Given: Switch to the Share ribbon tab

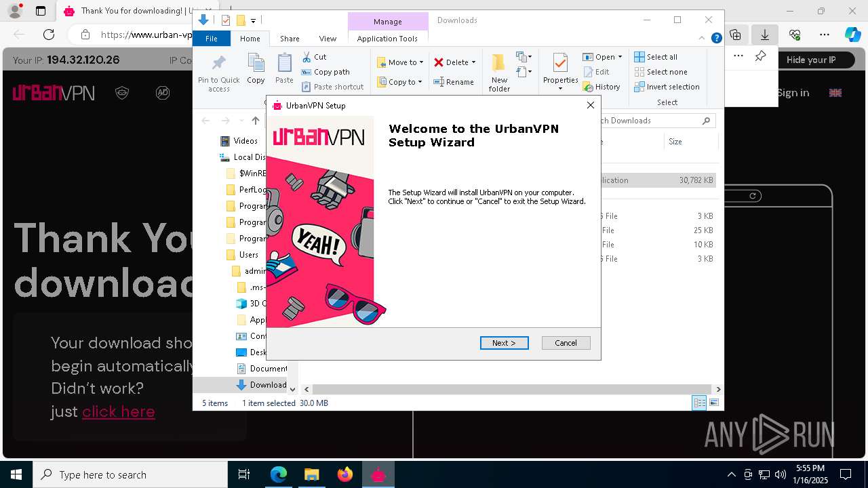Looking at the screenshot, I should click(x=290, y=39).
